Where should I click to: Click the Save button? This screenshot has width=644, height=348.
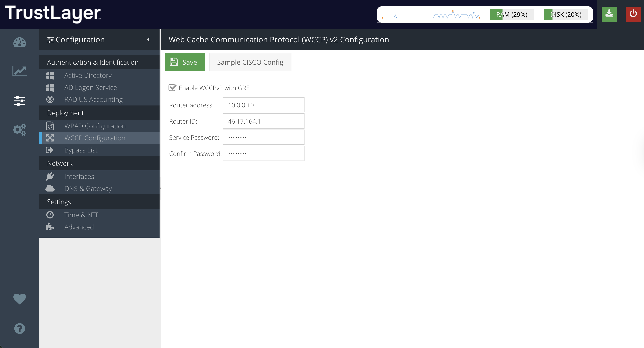click(x=185, y=62)
